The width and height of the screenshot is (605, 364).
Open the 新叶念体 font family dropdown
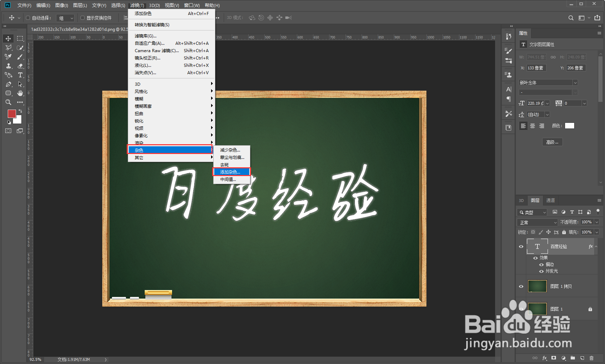[x=575, y=82]
